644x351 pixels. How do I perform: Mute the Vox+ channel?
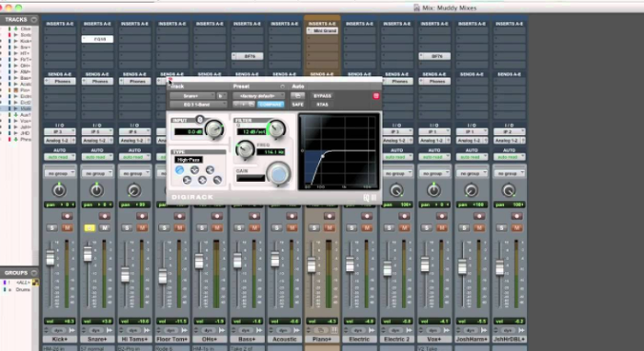coord(442,228)
